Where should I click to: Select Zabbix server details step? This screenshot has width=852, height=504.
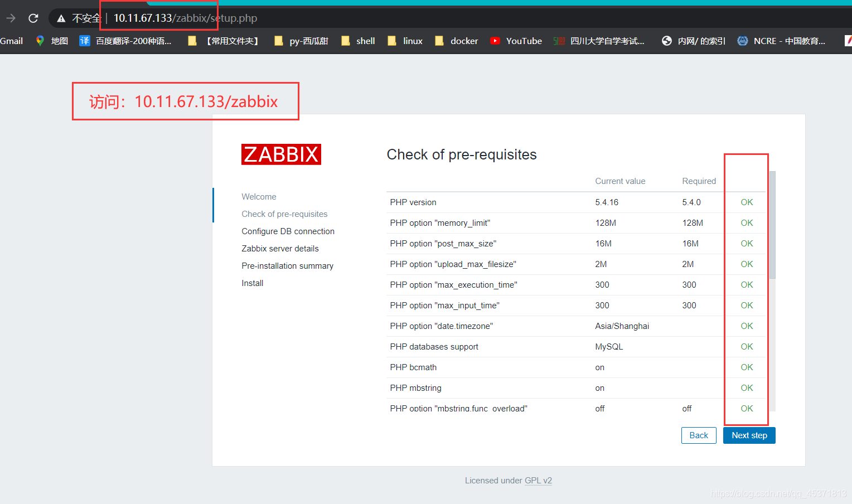click(280, 249)
